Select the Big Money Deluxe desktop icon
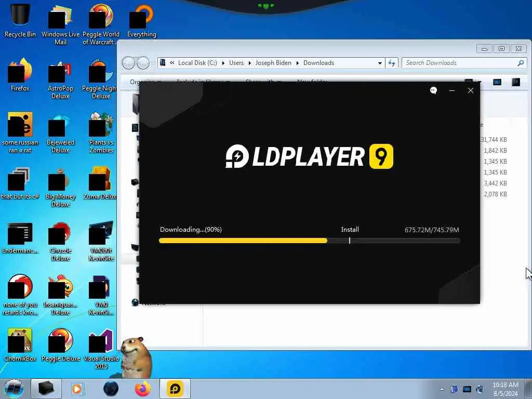The height and width of the screenshot is (399, 532). (x=60, y=187)
